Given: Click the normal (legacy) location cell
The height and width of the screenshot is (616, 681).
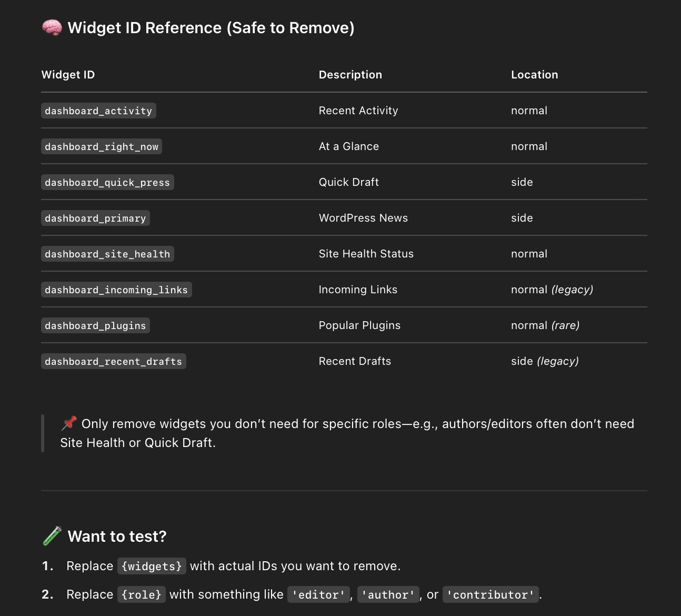Looking at the screenshot, I should tap(552, 290).
